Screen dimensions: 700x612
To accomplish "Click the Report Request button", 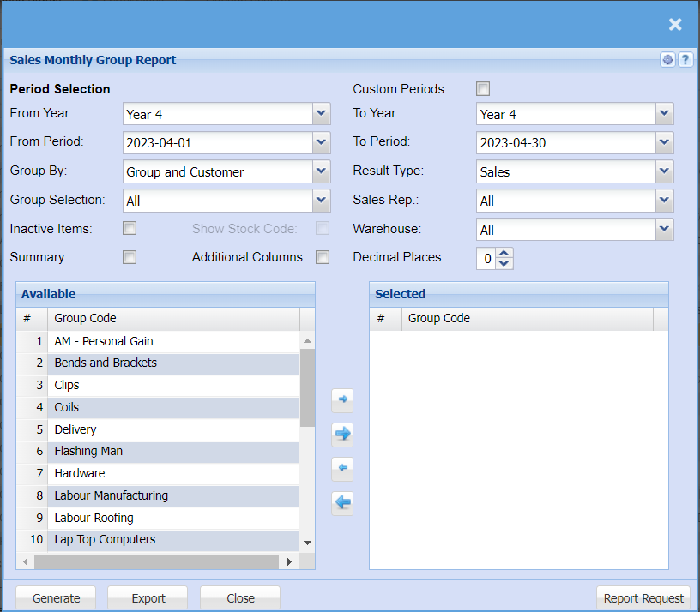I will (643, 598).
